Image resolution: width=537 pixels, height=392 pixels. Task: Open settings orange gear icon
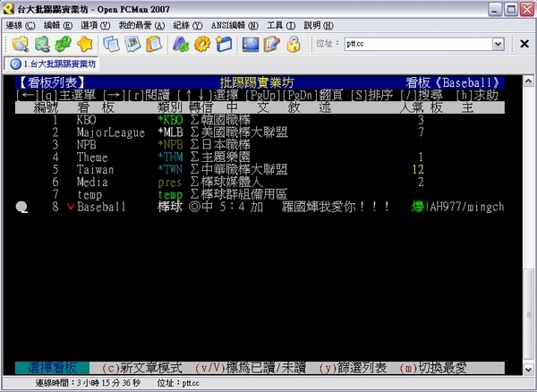tap(202, 44)
